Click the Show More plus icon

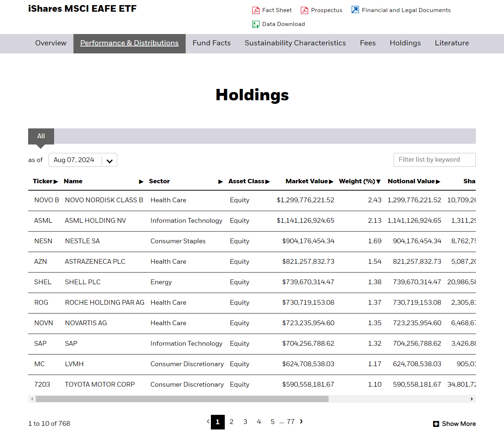[x=436, y=424]
